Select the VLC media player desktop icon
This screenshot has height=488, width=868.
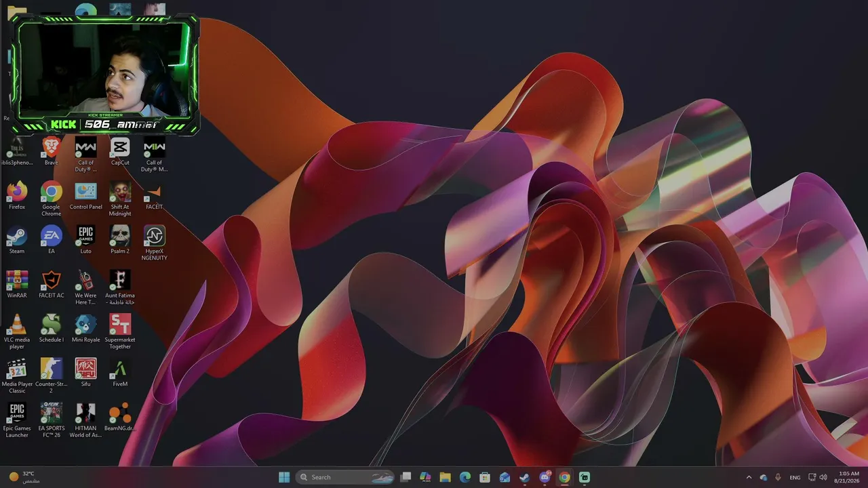(17, 325)
